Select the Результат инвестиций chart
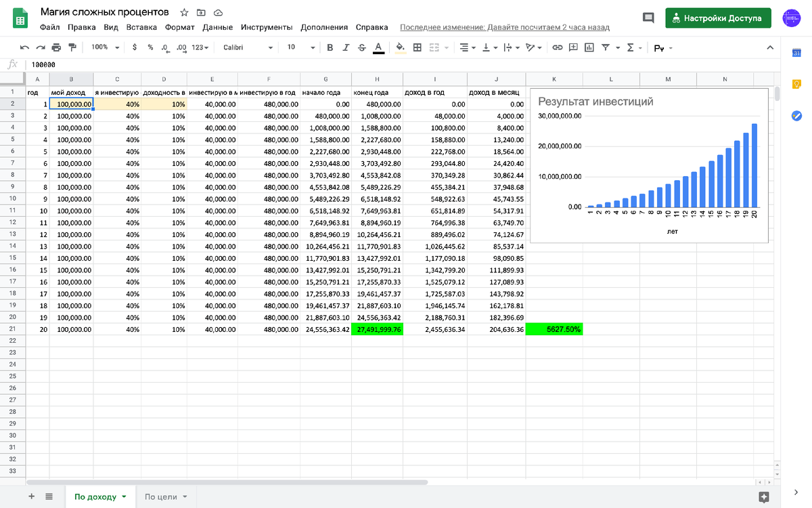The height and width of the screenshot is (508, 812). tap(650, 165)
